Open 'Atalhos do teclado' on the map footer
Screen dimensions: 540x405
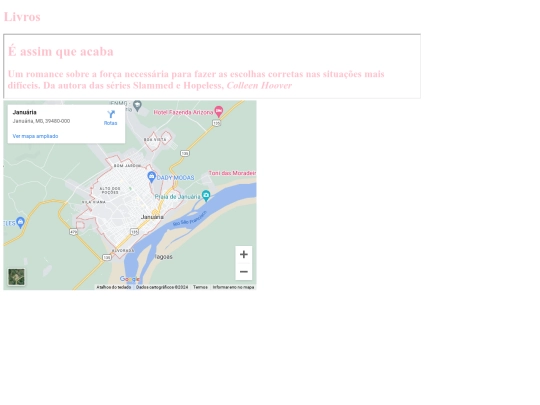(x=114, y=287)
